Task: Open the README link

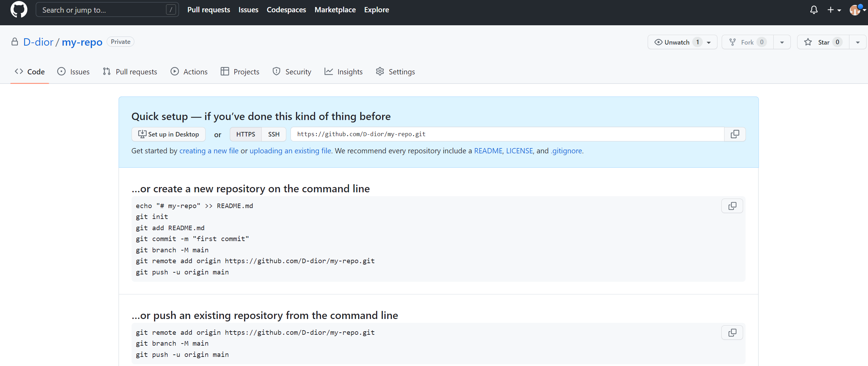Action: [x=488, y=151]
